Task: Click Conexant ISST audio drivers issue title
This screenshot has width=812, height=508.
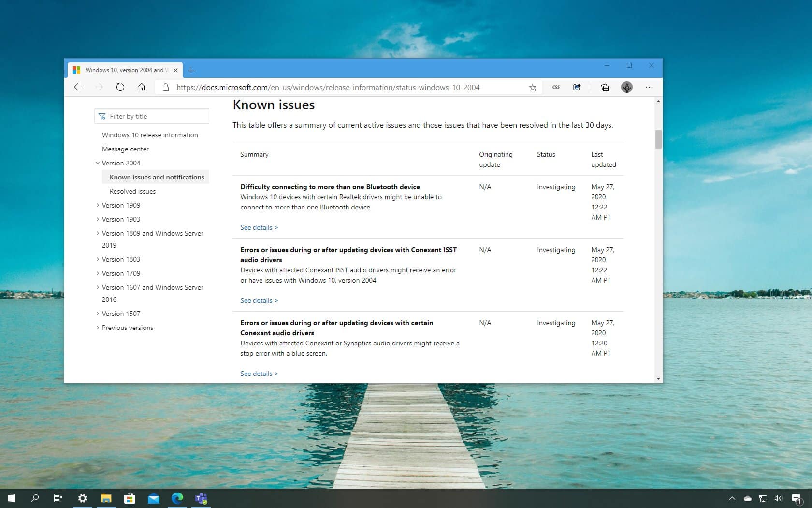Action: pyautogui.click(x=348, y=254)
